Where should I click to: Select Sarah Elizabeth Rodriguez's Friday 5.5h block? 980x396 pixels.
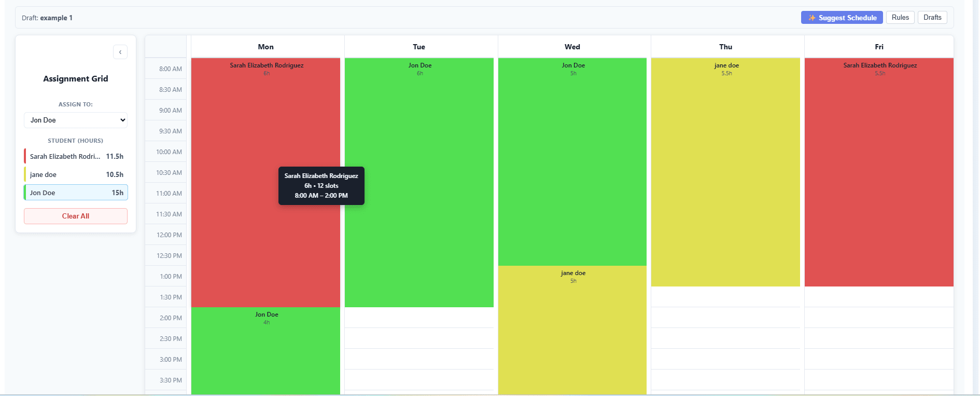click(879, 172)
